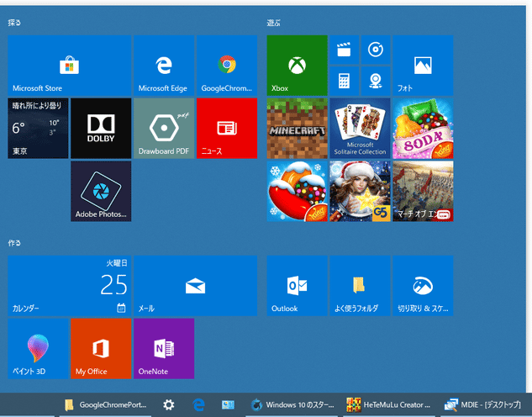Open the Snip & Sketch tile
Screen dimensions: 532x417
423,286
